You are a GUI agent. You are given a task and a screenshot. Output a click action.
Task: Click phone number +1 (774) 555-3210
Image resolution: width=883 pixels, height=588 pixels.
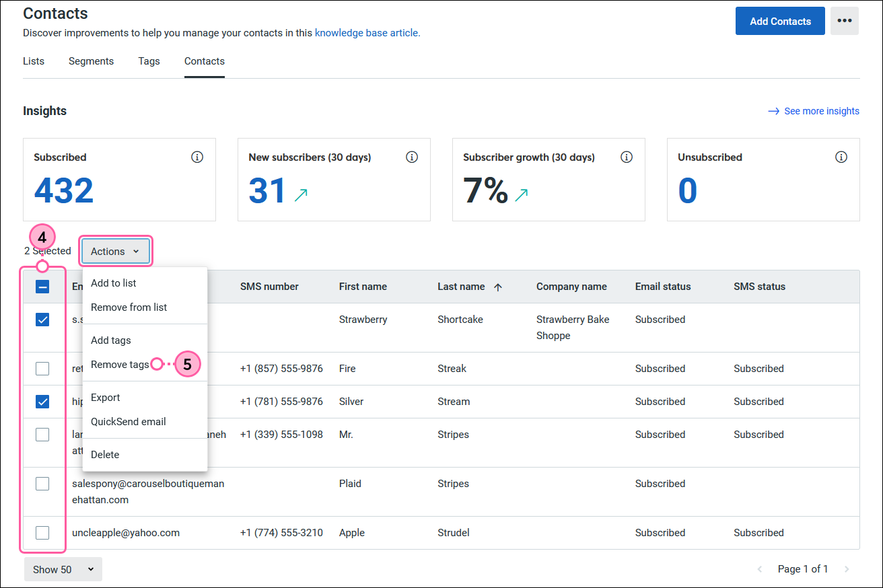pos(281,533)
